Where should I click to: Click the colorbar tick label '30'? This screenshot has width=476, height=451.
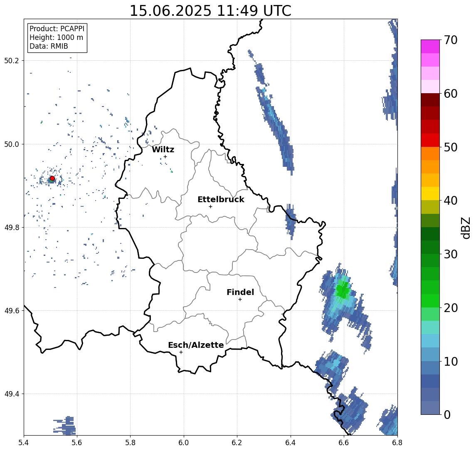pyautogui.click(x=450, y=254)
